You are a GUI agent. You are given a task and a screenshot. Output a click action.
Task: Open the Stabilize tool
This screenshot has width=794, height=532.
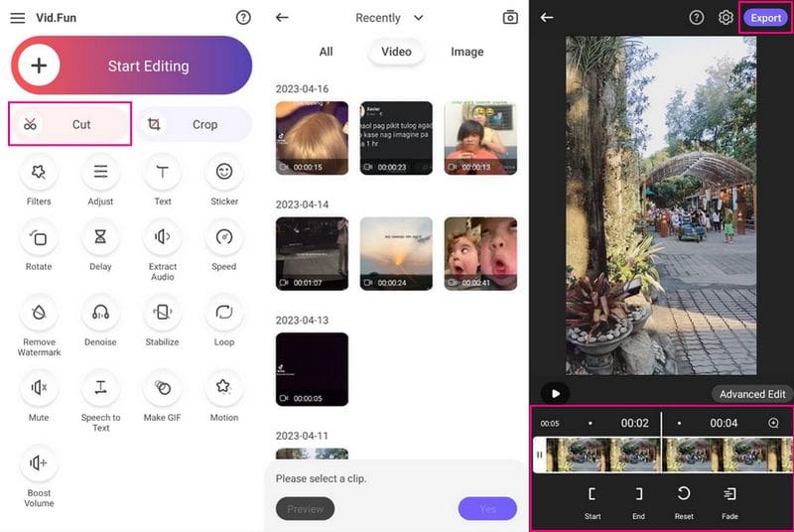(x=162, y=322)
